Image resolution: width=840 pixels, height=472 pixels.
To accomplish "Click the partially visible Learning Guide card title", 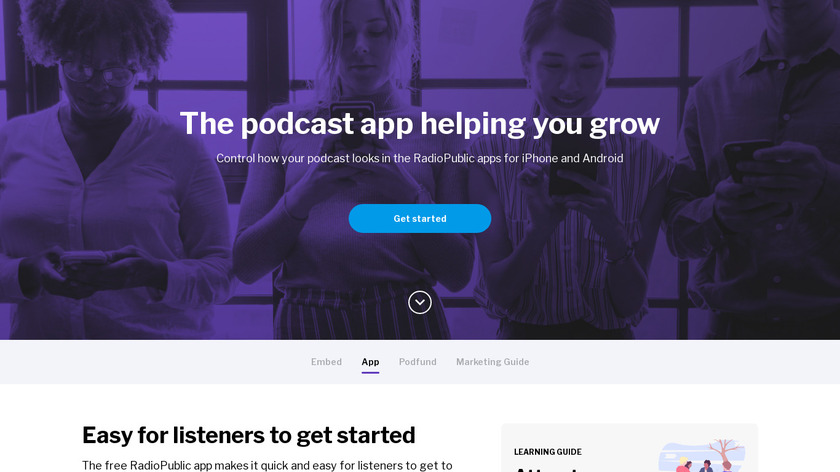I will (x=546, y=470).
